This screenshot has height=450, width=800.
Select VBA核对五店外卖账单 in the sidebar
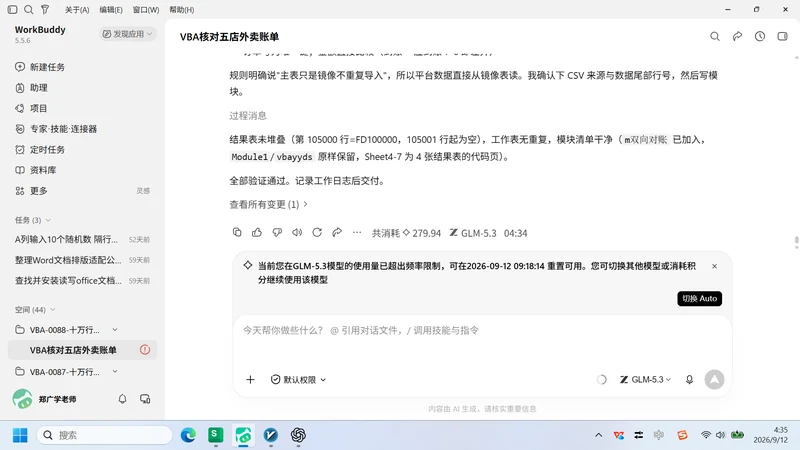coord(73,350)
